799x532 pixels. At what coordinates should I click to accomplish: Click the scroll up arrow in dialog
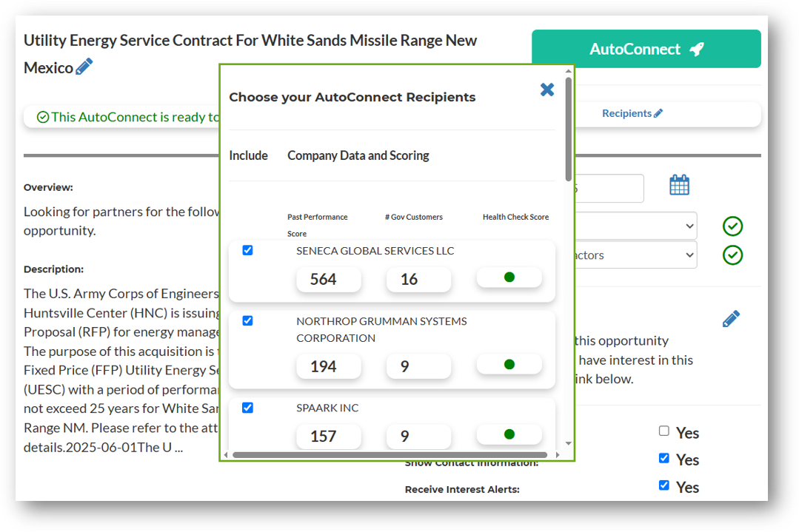pos(569,71)
